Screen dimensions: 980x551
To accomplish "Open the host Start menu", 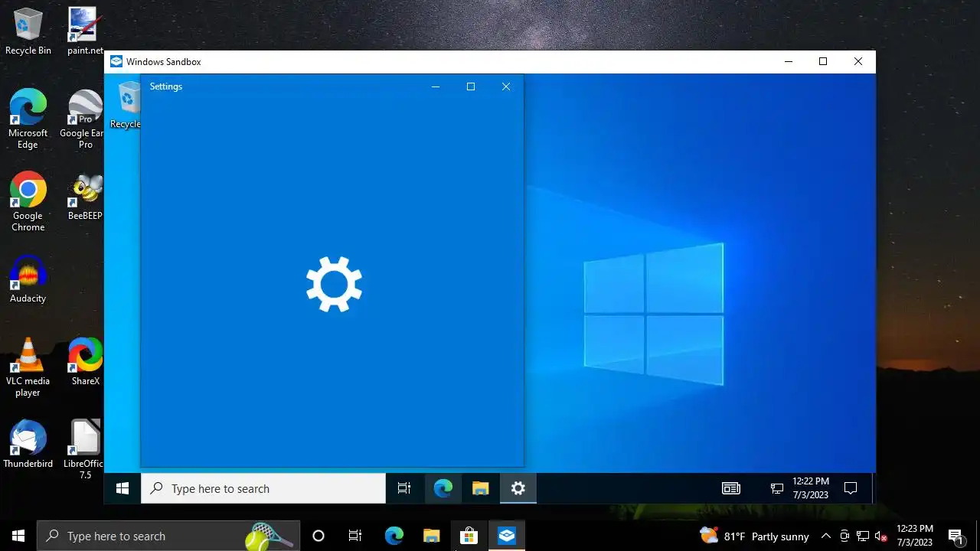I will [18, 536].
